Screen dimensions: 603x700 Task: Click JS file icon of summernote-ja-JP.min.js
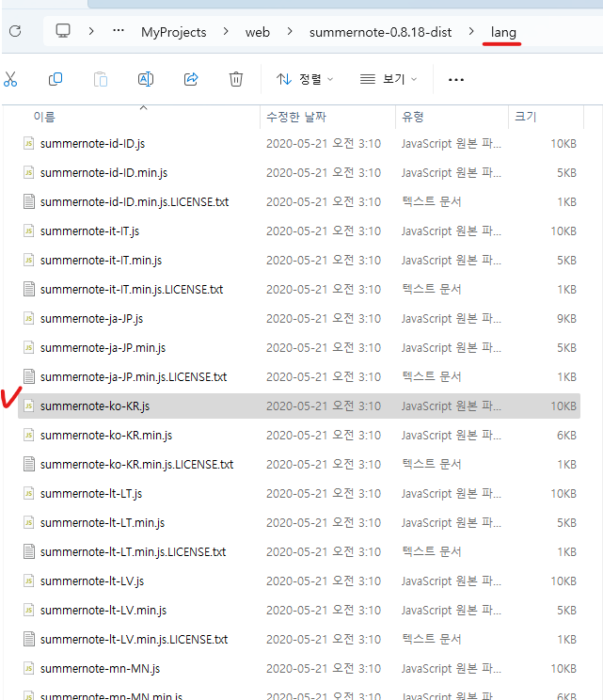[28, 347]
